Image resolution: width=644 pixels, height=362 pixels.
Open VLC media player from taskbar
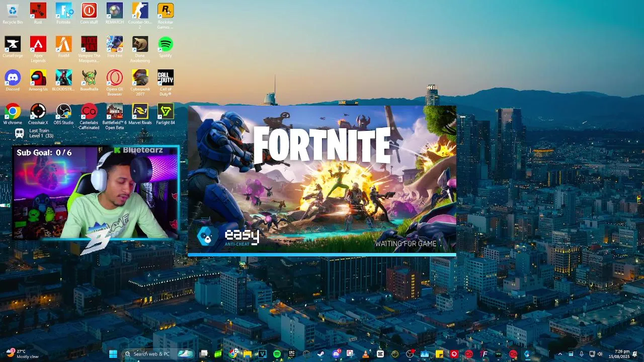tap(365, 354)
